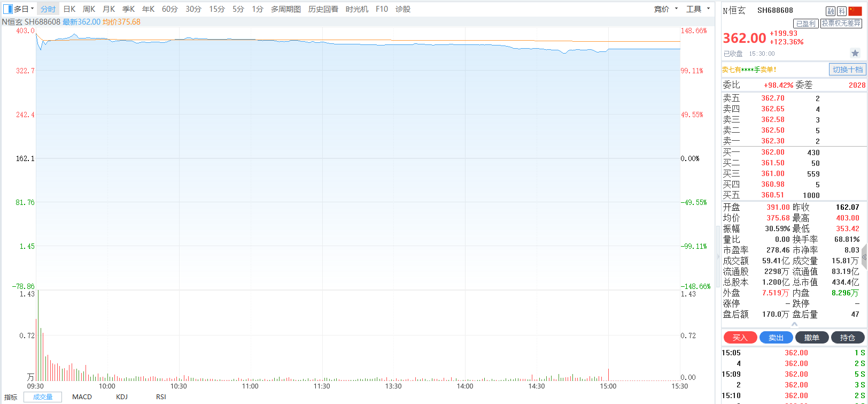Select the 30分 period tab

[x=193, y=9]
